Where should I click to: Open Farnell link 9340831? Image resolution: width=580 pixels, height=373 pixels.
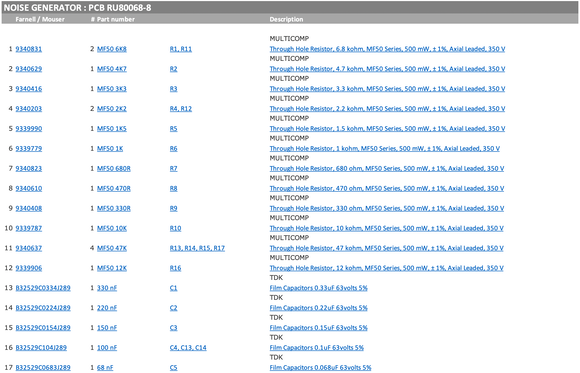(x=28, y=49)
